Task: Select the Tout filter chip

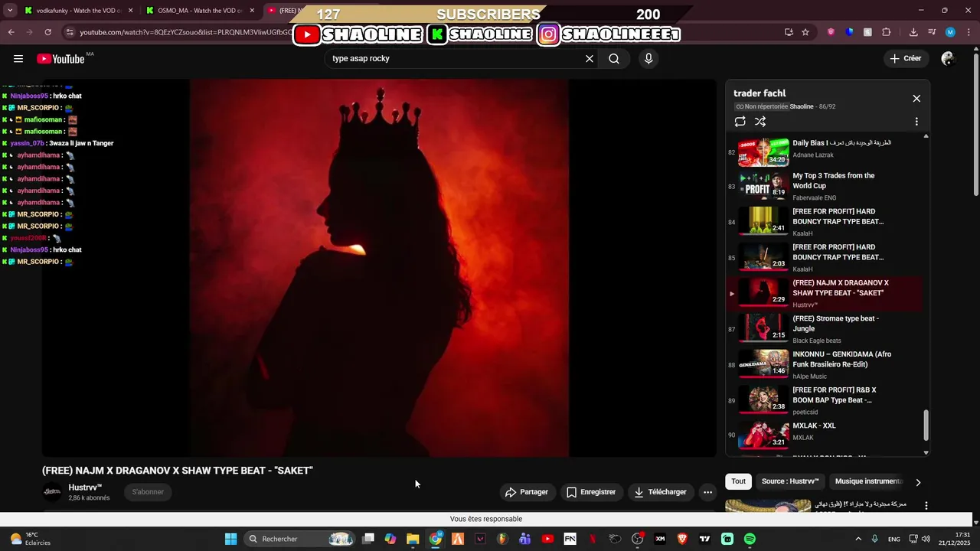Action: 738,481
